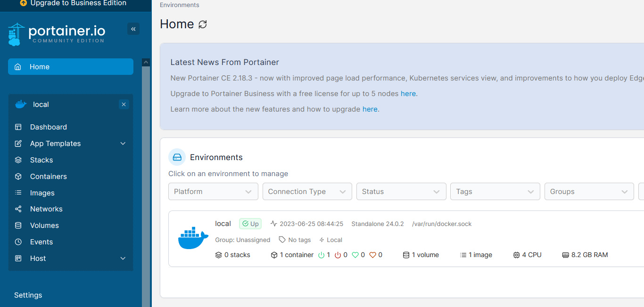
Task: Click the Events clock icon in sidebar
Action: click(x=18, y=242)
